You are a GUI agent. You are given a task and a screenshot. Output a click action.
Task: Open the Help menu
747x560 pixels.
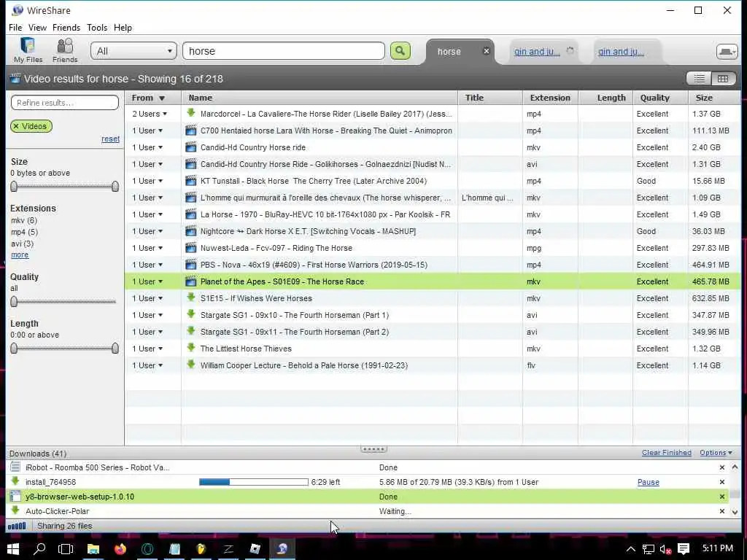[123, 28]
